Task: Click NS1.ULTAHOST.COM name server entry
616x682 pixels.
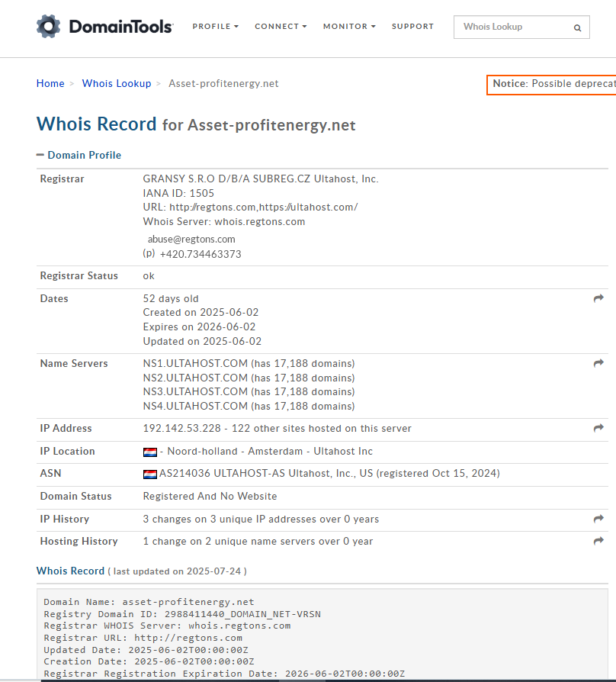Action: click(x=249, y=364)
